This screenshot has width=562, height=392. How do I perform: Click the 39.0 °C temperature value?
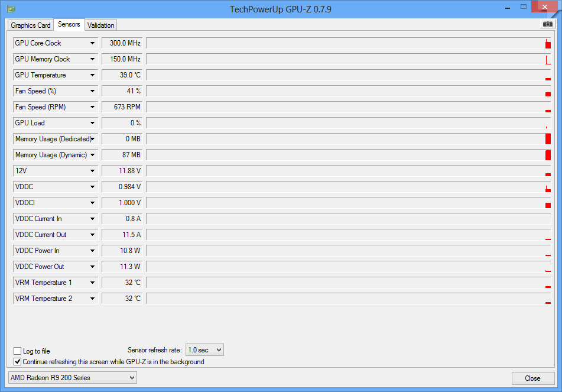point(122,75)
